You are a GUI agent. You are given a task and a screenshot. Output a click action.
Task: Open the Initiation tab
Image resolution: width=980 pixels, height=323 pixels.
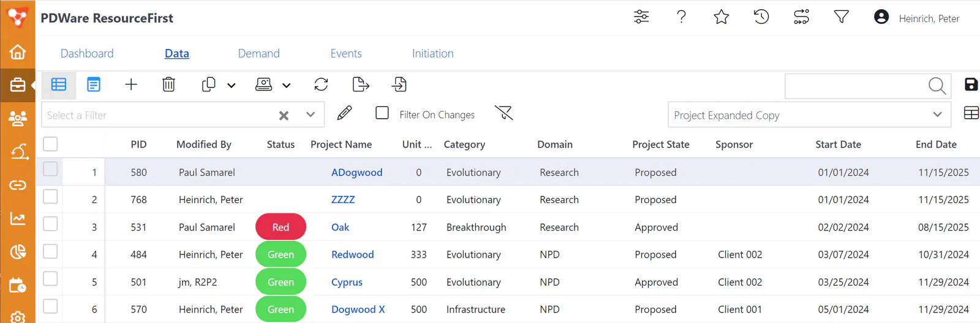point(433,53)
